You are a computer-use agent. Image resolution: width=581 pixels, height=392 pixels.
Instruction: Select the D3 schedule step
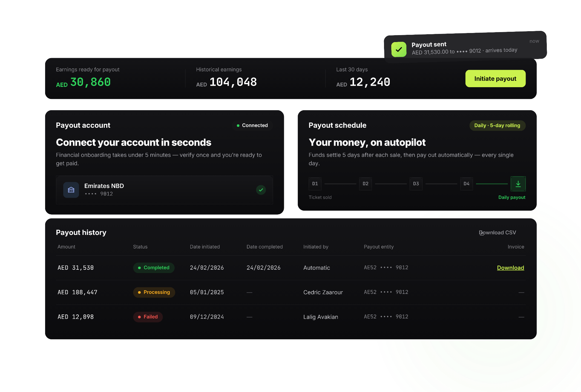click(416, 184)
